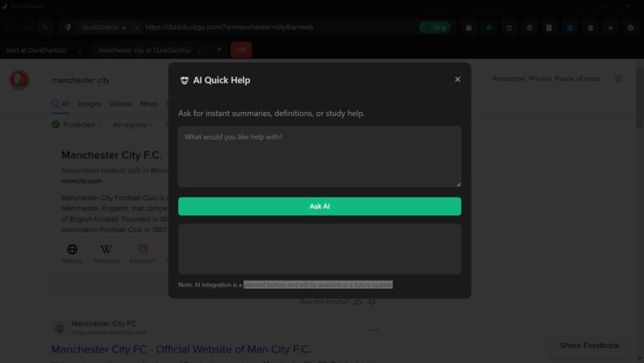The image size is (644, 363).
Task: Click the red shield icon beside the search engine selector
Action: point(68,27)
